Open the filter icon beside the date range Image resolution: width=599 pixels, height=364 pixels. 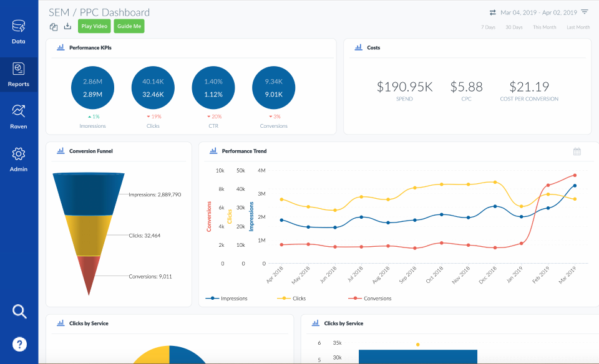coord(585,12)
